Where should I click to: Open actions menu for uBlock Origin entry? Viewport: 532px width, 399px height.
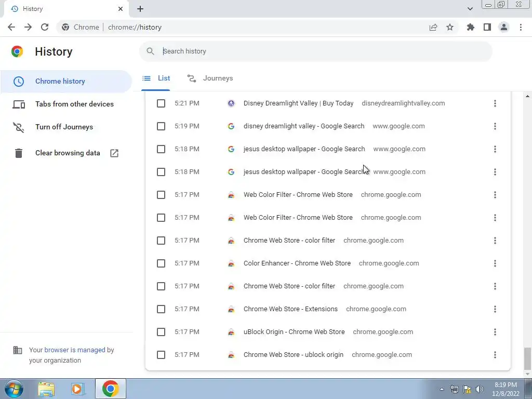coord(495,332)
